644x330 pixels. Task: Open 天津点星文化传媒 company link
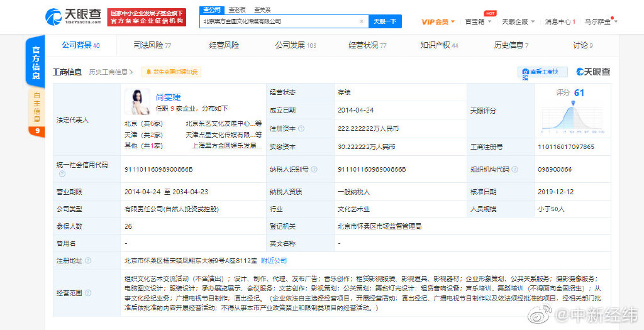[x=223, y=135]
